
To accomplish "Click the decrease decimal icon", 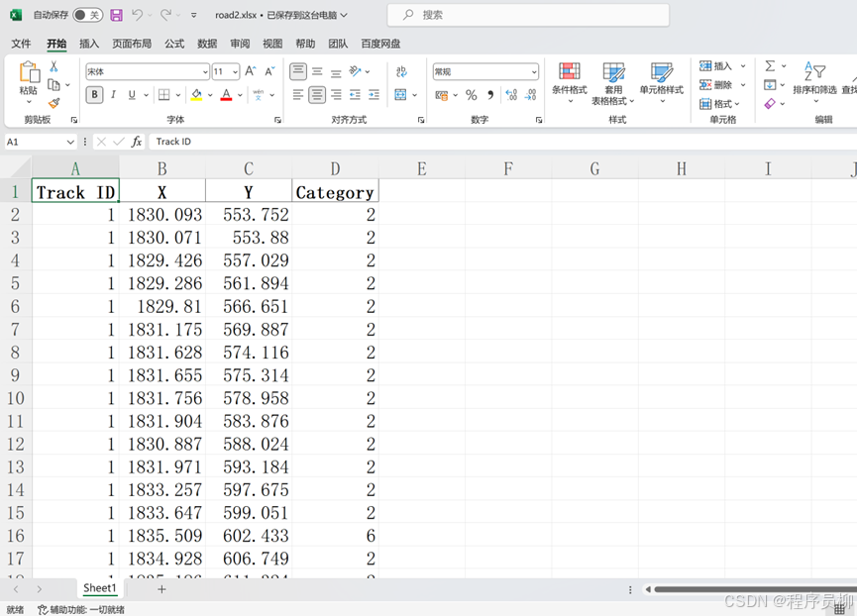I will (530, 95).
